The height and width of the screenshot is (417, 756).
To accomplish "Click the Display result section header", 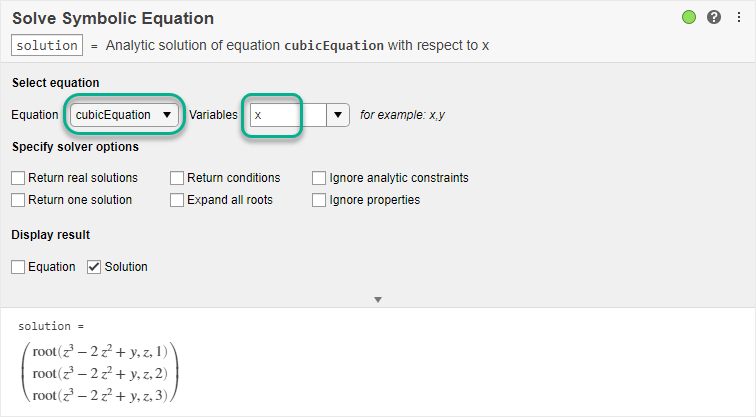I will click(x=50, y=235).
